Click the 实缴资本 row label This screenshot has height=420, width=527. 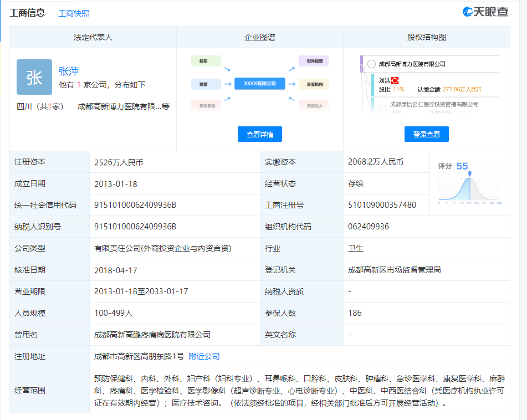tap(280, 162)
